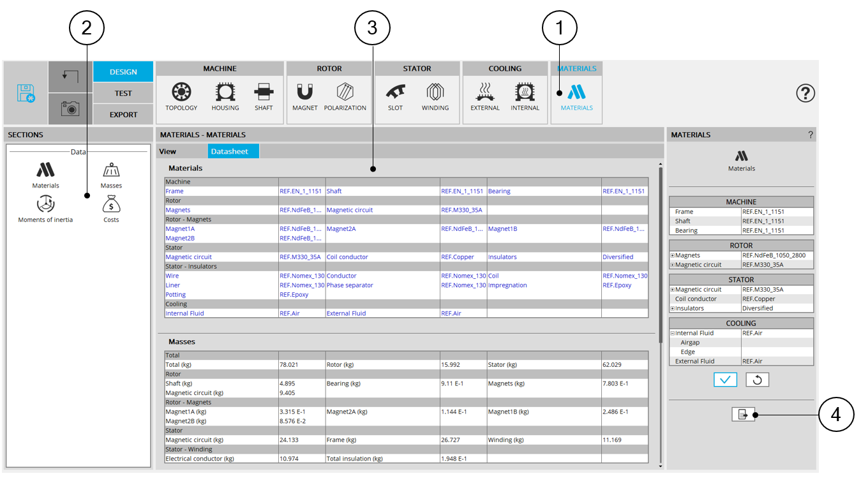The width and height of the screenshot is (868, 483).
Task: Expand the stator Insulators row
Action: (673, 309)
